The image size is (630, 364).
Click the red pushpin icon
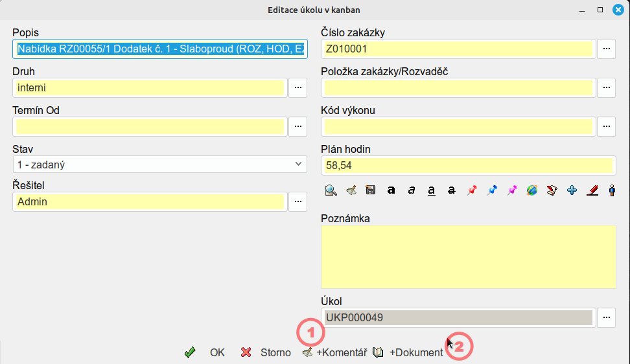tap(472, 190)
